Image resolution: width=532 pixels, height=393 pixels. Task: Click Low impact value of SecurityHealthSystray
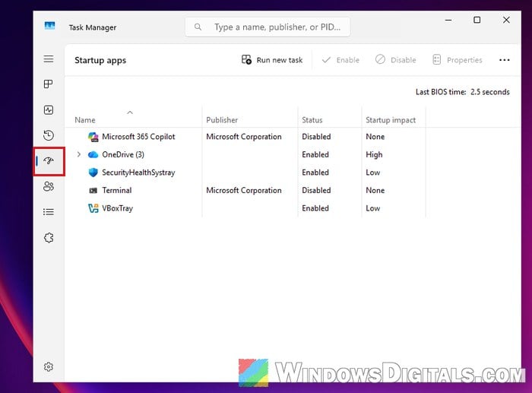click(x=372, y=173)
